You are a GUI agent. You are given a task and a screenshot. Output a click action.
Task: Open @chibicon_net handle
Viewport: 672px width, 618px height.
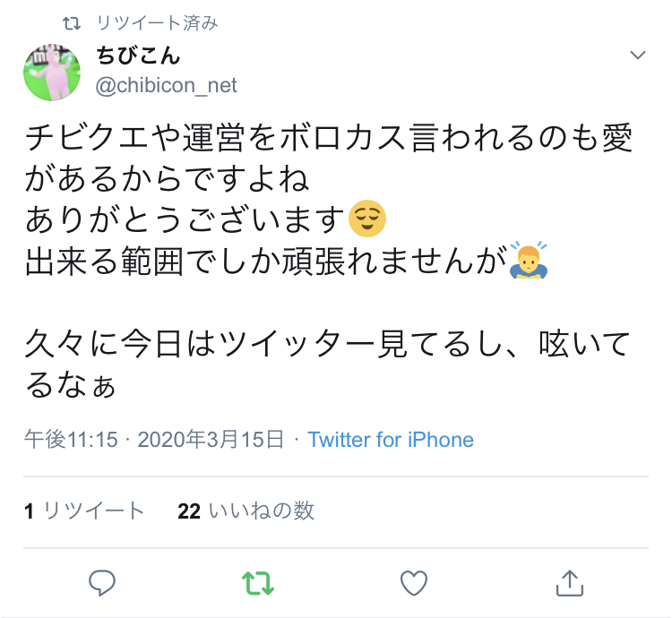click(x=167, y=85)
